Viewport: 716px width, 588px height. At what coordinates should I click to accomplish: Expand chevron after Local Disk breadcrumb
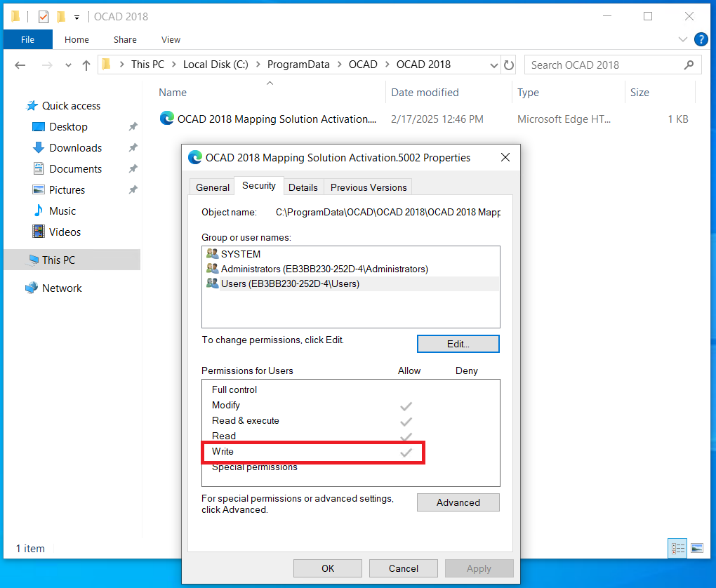pyautogui.click(x=258, y=65)
